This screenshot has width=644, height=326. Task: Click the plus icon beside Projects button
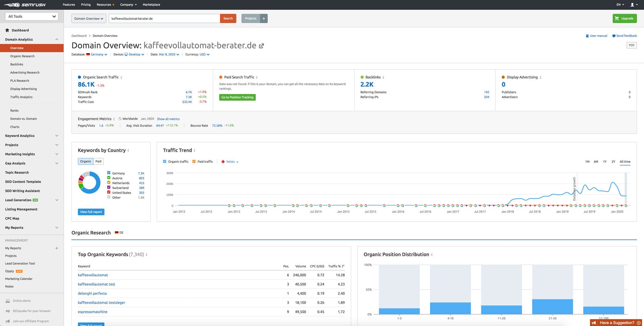264,18
